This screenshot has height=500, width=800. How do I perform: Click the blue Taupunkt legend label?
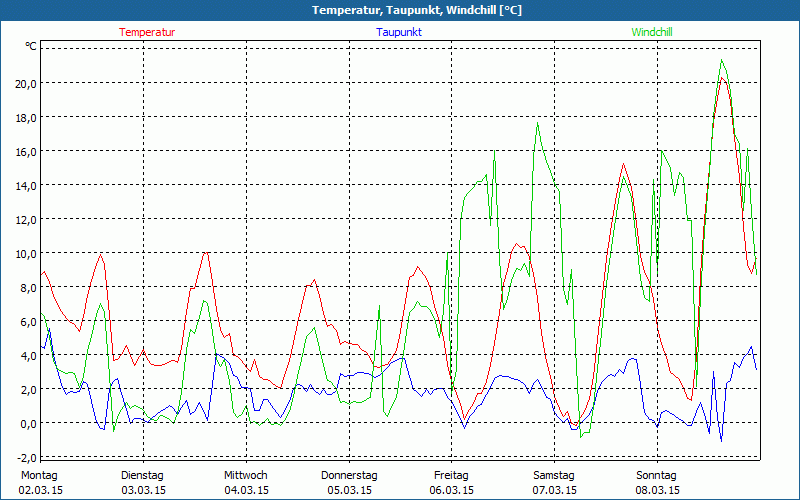coord(399,32)
